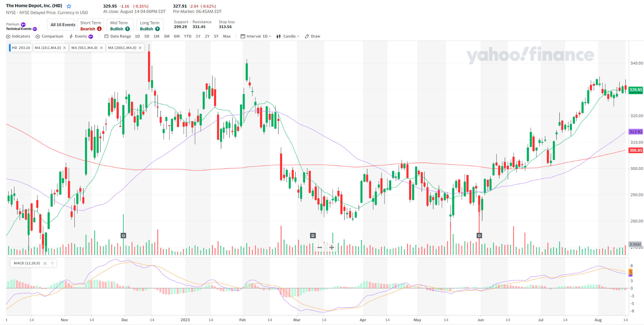
Task: Click the MA (10,C,MA,0) legend label
Action: [x=48, y=48]
